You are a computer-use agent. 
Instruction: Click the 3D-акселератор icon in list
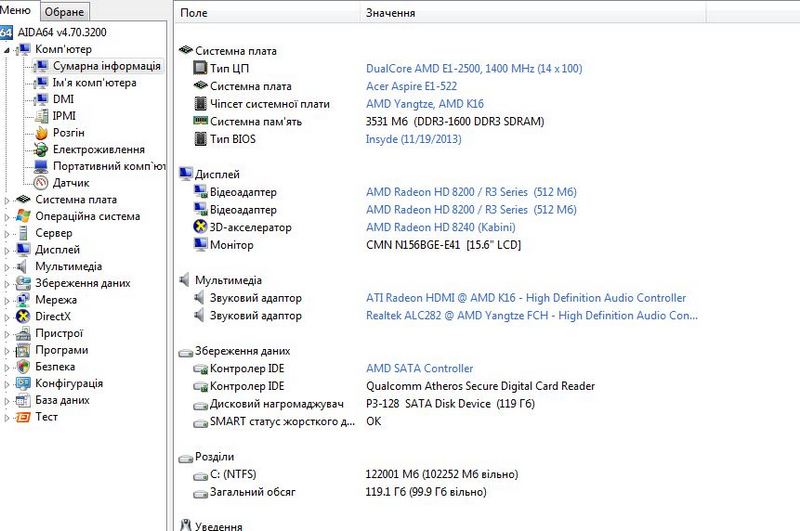pos(200,227)
